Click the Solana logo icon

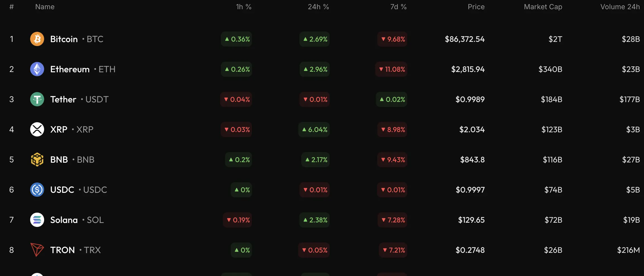tap(37, 220)
